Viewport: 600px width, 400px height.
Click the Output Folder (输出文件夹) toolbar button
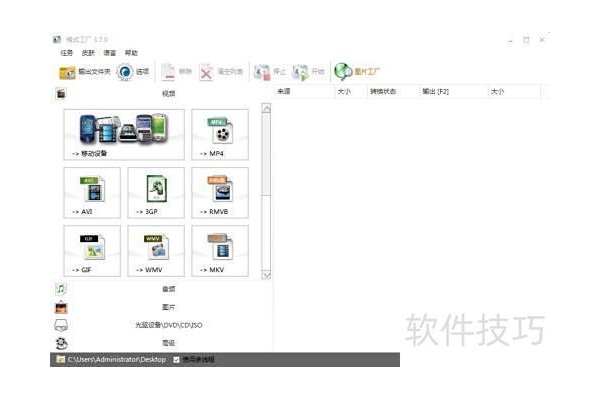[x=82, y=72]
